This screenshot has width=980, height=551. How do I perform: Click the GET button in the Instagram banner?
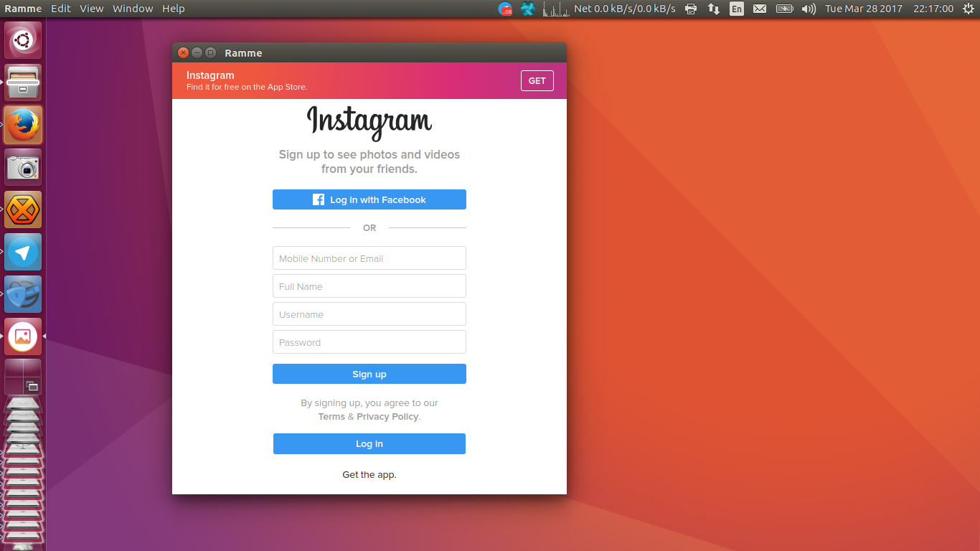tap(537, 81)
